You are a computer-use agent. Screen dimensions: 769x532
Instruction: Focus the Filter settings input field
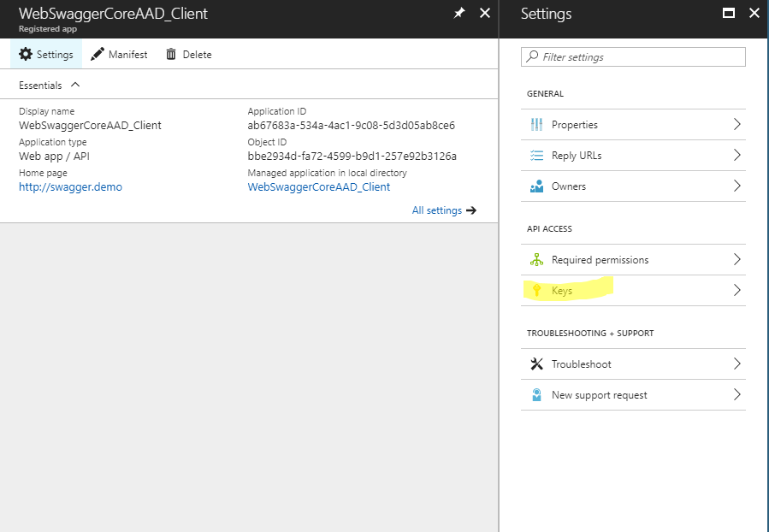633,56
